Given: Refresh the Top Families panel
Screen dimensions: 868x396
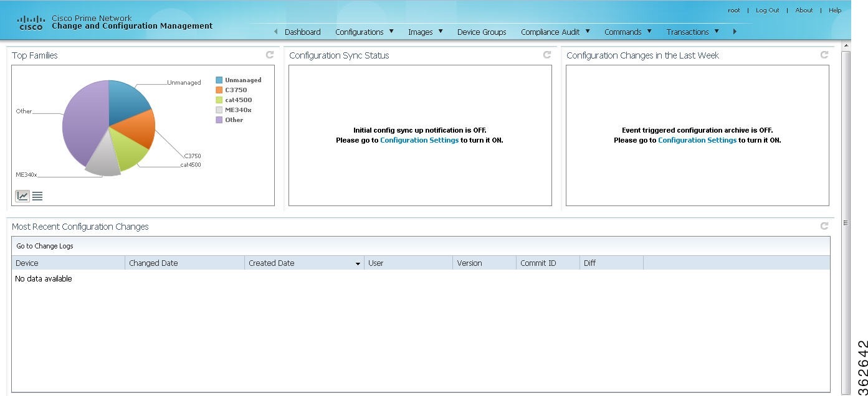Looking at the screenshot, I should pyautogui.click(x=270, y=55).
